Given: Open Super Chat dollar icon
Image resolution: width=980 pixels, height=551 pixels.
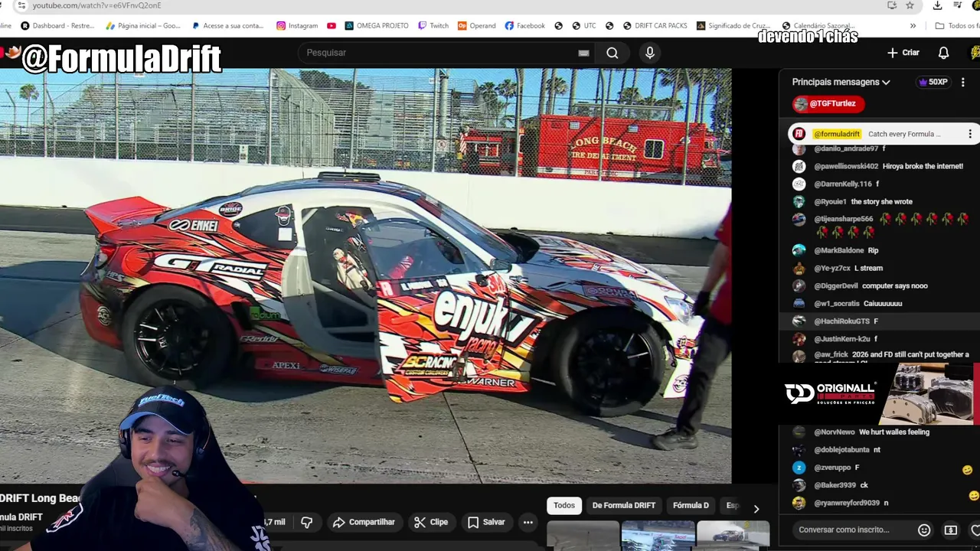Looking at the screenshot, I should point(951,530).
